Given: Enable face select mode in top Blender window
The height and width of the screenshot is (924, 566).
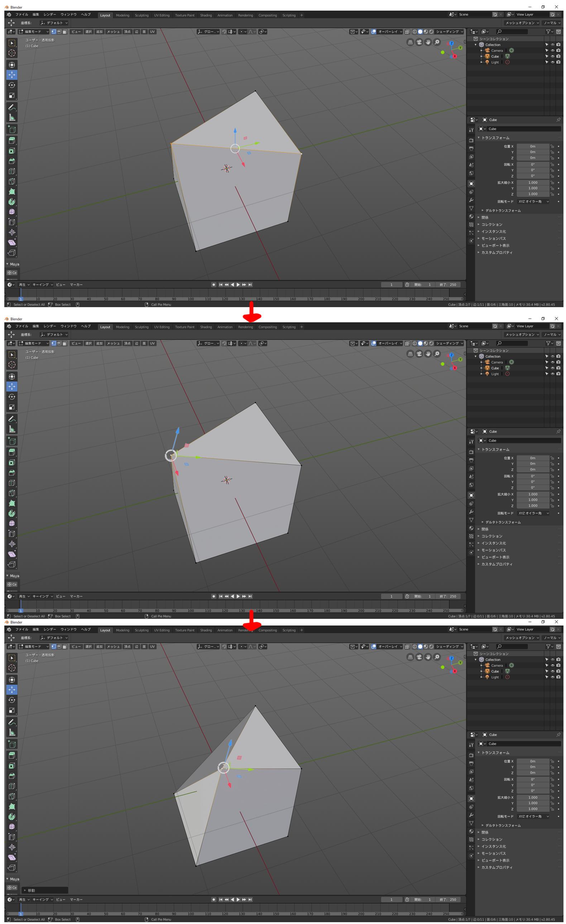Looking at the screenshot, I should [64, 32].
